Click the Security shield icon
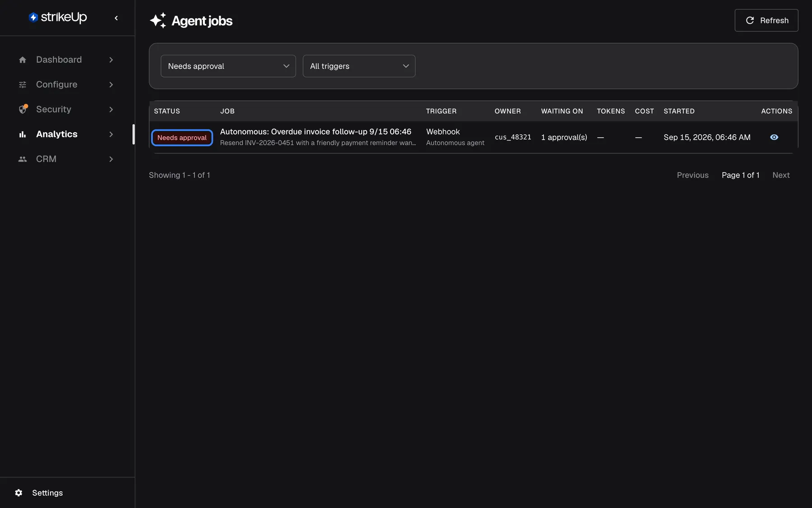 tap(23, 109)
